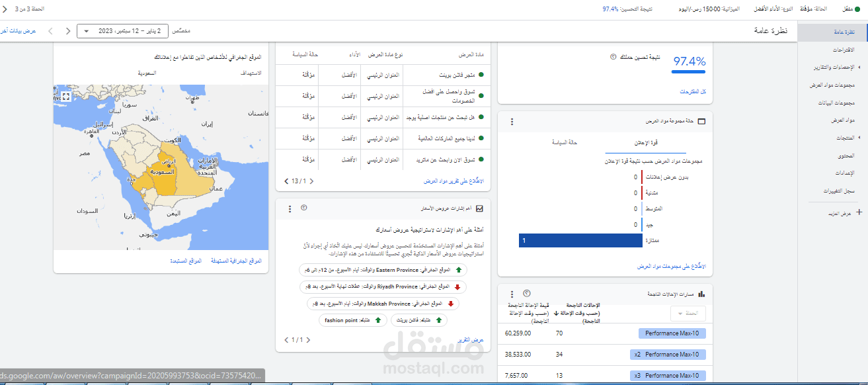Click the chart icon of bid signals card

479,208
